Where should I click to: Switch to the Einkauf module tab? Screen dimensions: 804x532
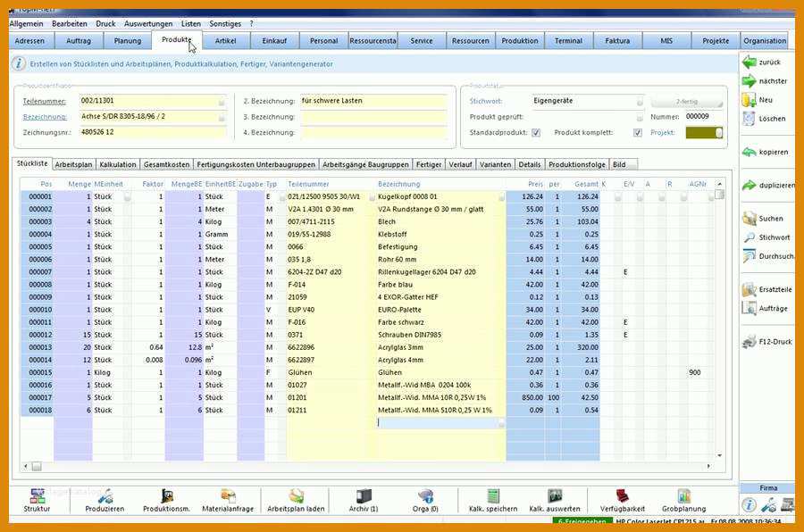pyautogui.click(x=274, y=40)
